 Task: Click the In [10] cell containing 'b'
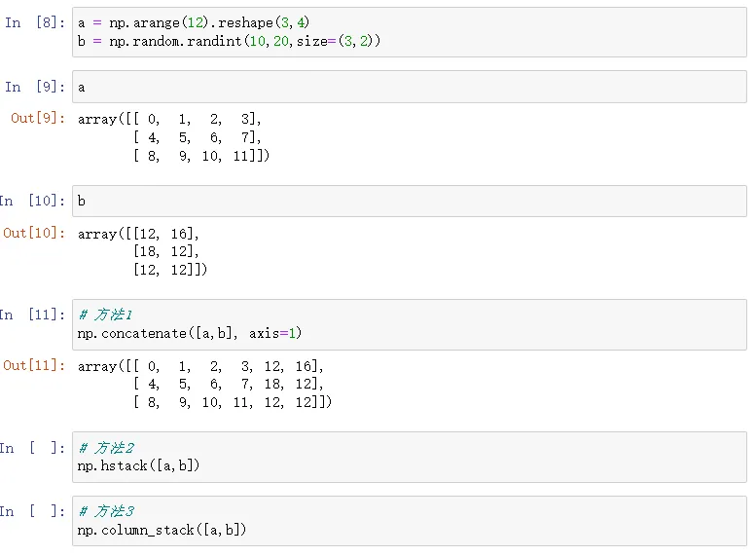(x=409, y=201)
